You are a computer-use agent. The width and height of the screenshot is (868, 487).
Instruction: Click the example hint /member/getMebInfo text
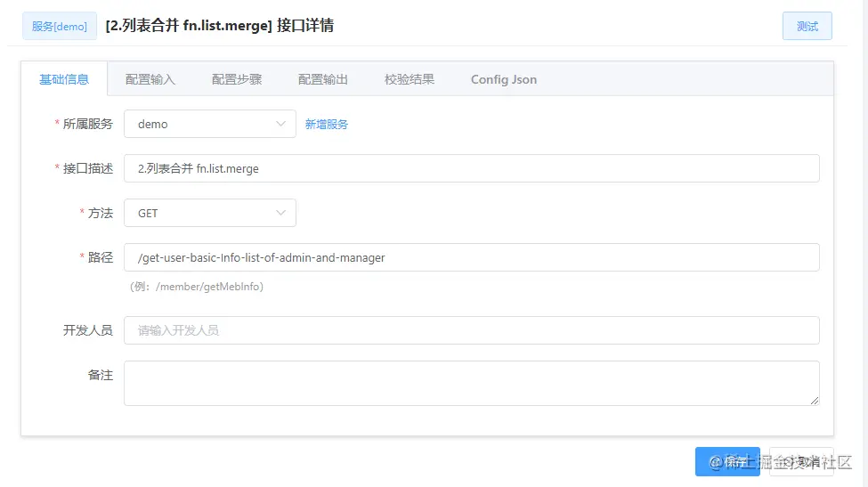coord(207,287)
